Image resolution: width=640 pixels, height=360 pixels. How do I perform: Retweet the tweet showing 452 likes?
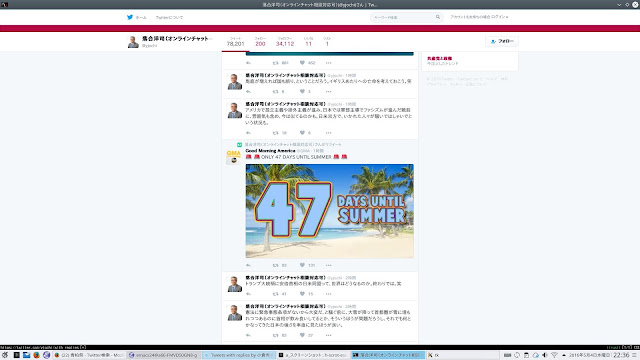pyautogui.click(x=276, y=63)
